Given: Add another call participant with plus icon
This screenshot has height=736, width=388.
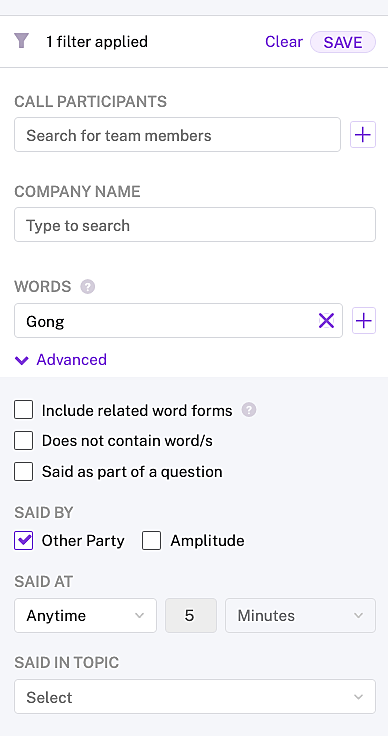Looking at the screenshot, I should 363,135.
